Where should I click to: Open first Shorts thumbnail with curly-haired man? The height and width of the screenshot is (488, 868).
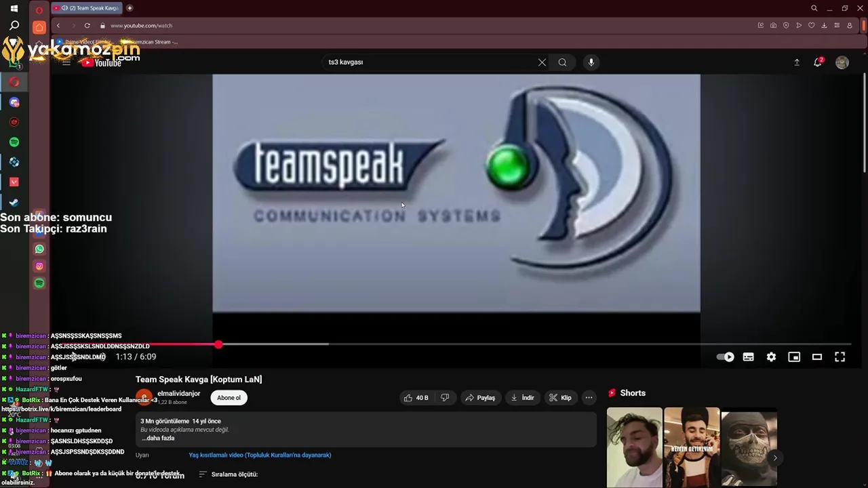pyautogui.click(x=634, y=447)
